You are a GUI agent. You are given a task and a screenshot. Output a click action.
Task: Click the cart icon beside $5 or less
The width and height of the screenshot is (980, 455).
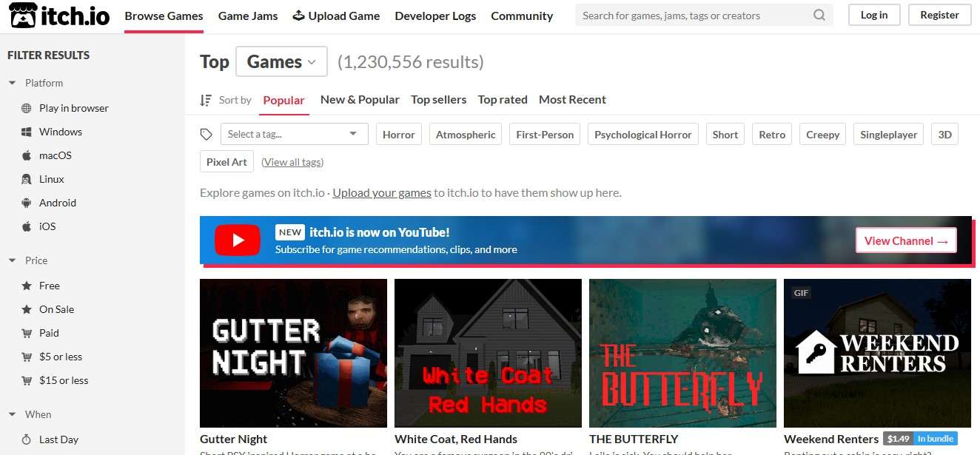click(26, 357)
